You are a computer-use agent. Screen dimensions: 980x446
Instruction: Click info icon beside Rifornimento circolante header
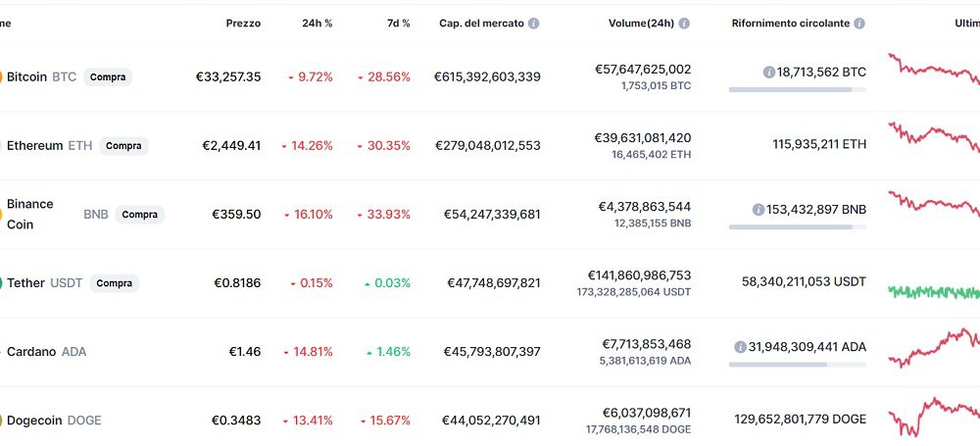tap(859, 24)
